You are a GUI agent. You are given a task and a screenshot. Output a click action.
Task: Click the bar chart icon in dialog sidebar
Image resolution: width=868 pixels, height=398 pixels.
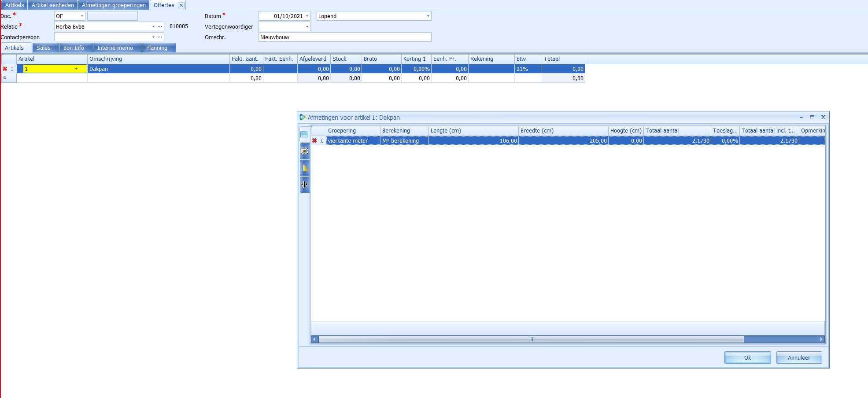(304, 168)
